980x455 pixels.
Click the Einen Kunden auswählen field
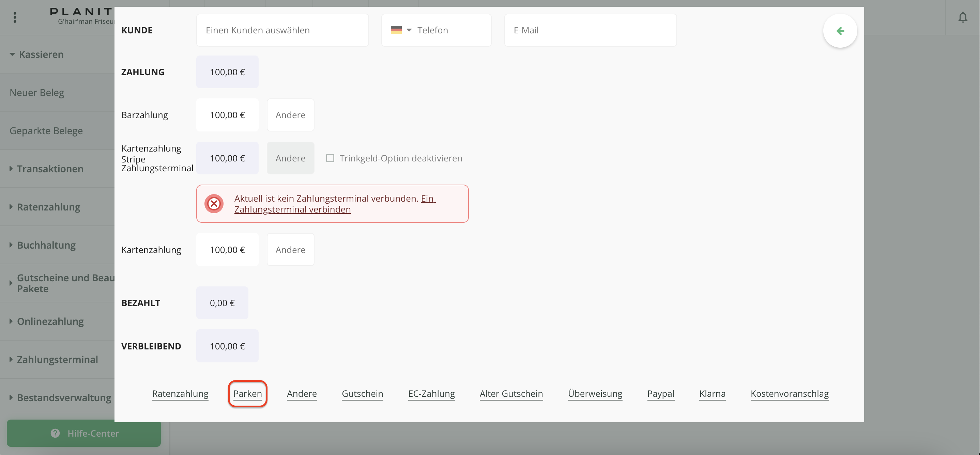tap(282, 30)
